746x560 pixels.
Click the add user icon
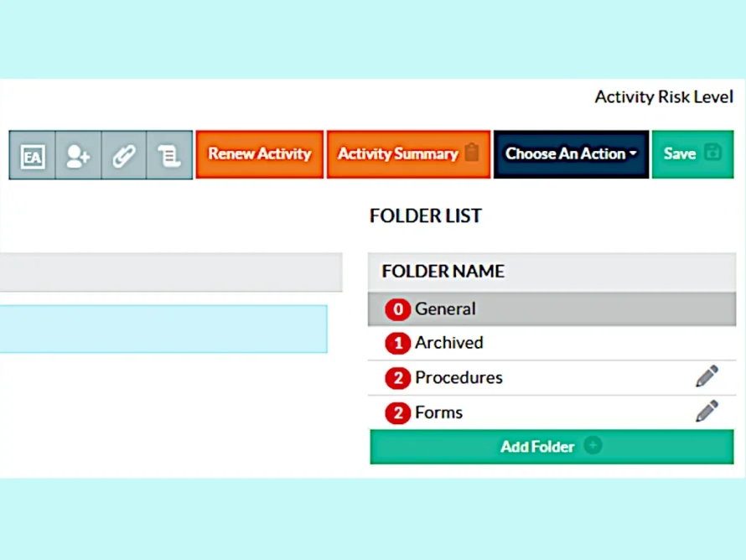(x=78, y=155)
